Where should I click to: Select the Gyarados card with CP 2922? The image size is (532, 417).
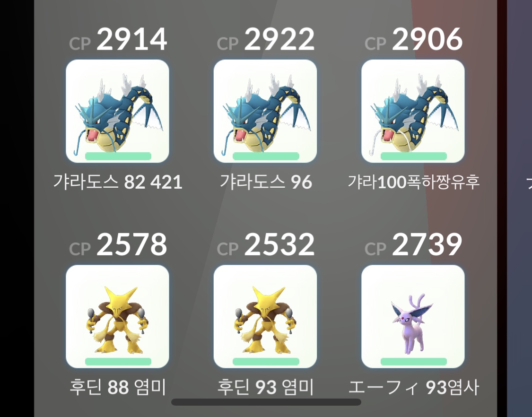pyautogui.click(x=265, y=111)
